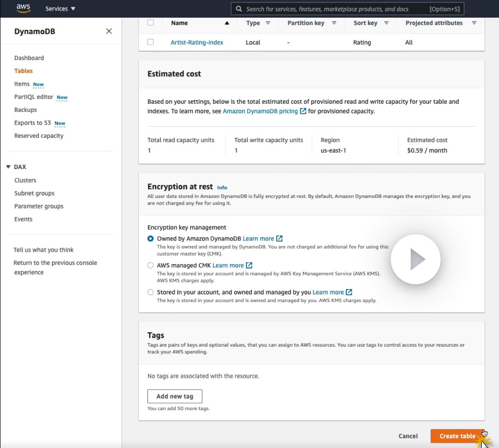This screenshot has width=499, height=448.
Task: Click external link icon after Owned by DynamoDB
Action: (x=280, y=239)
